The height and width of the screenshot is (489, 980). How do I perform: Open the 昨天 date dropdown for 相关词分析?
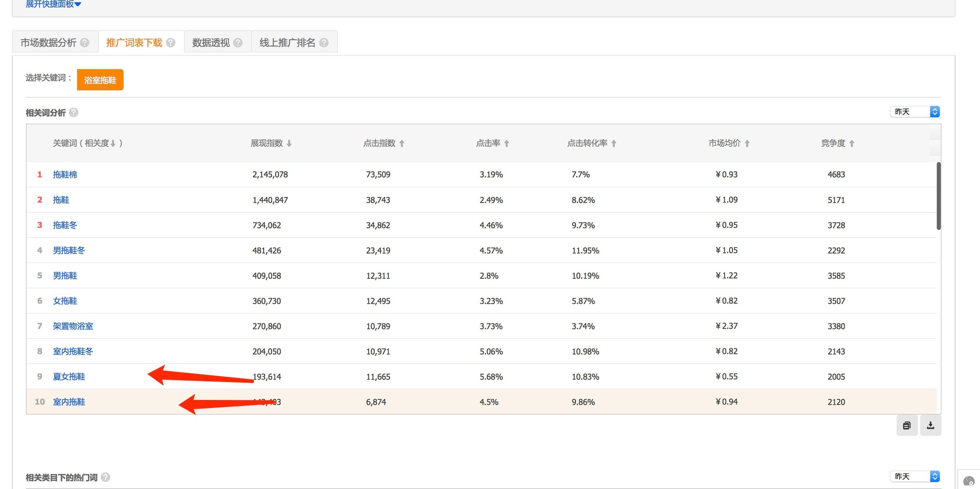coord(915,112)
